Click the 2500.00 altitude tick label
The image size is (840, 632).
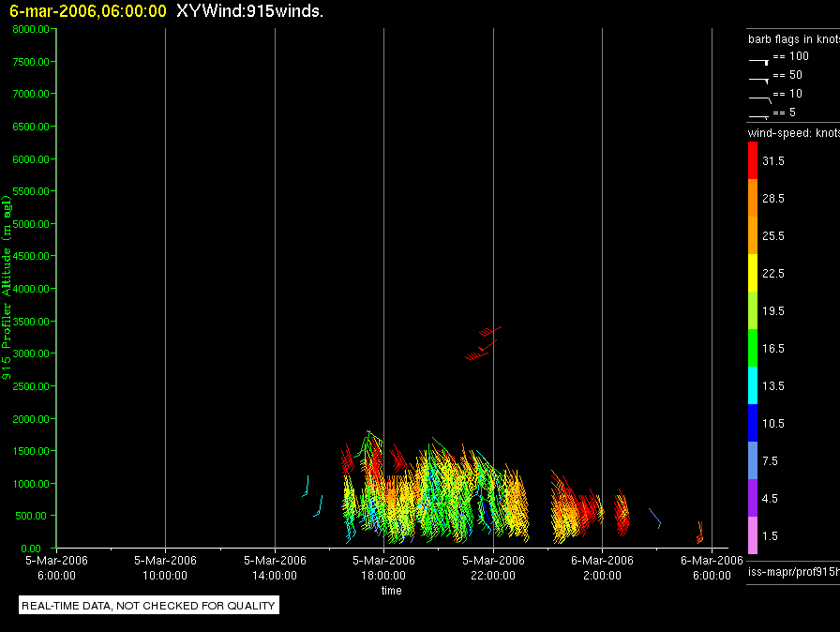pos(31,386)
